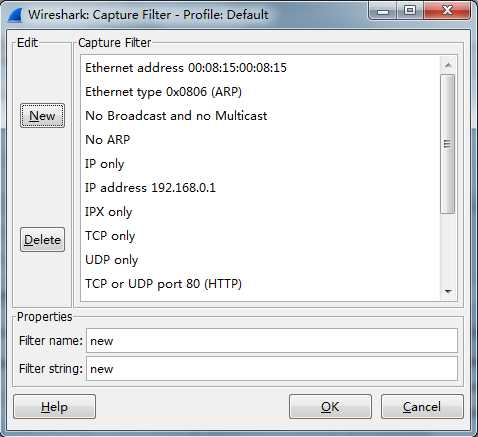Close the window with red X

[x=447, y=11]
